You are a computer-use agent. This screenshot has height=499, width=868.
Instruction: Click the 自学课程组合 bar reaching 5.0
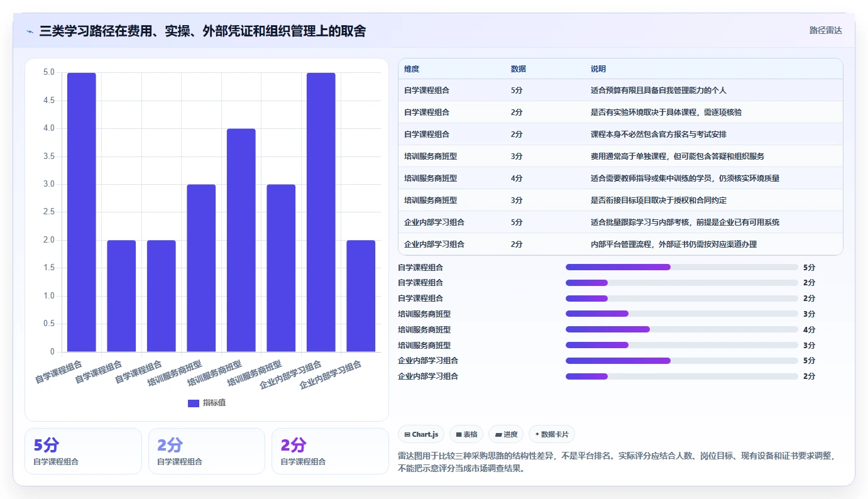pyautogui.click(x=82, y=212)
